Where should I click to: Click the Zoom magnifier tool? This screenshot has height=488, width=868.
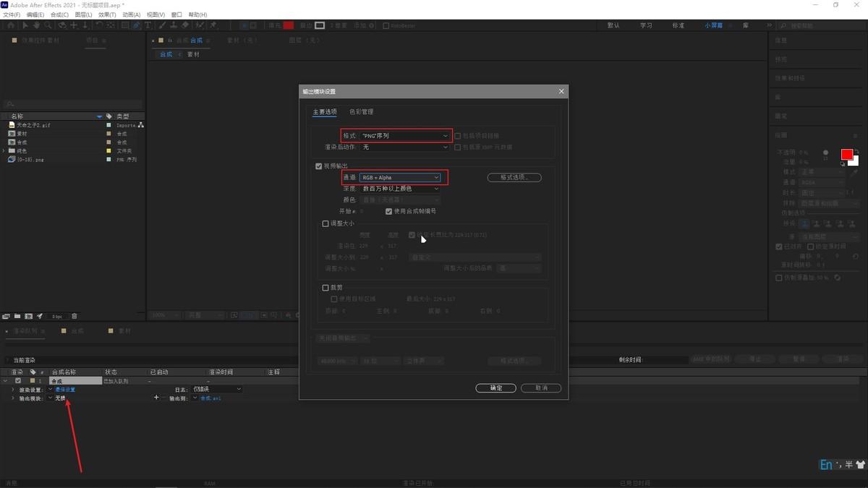coord(48,25)
